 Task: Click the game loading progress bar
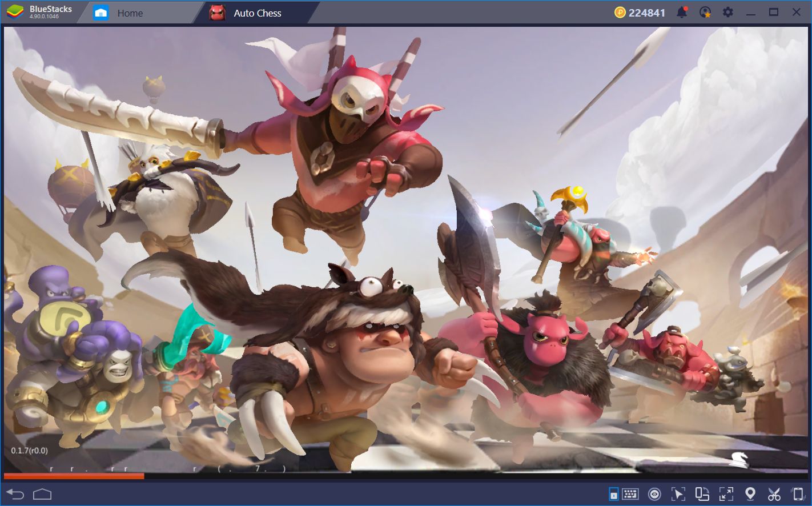pos(405,476)
